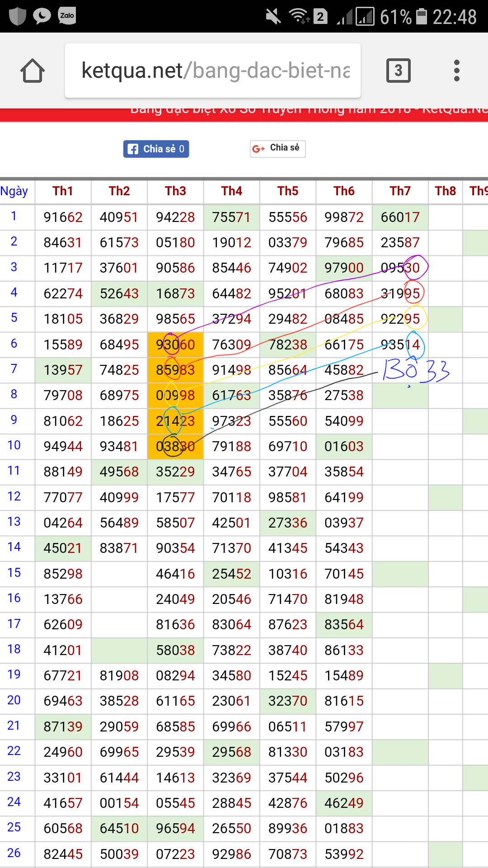The height and width of the screenshot is (868, 488).
Task: Tap the shield security status icon
Action: [x=18, y=16]
